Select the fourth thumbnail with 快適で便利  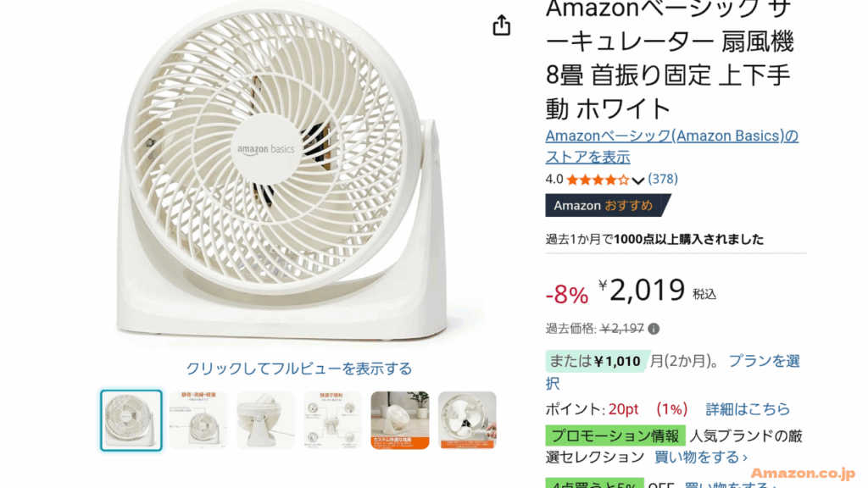332,420
